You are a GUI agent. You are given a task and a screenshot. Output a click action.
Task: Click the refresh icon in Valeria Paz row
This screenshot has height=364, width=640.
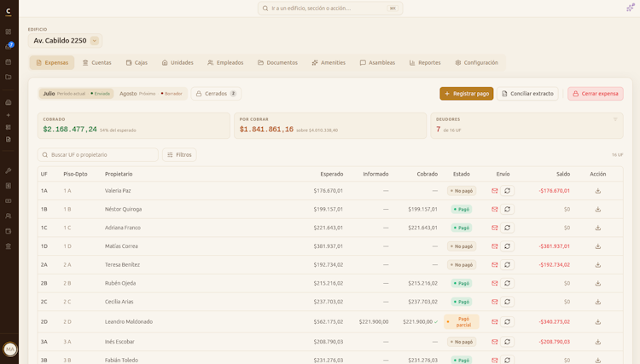point(508,191)
